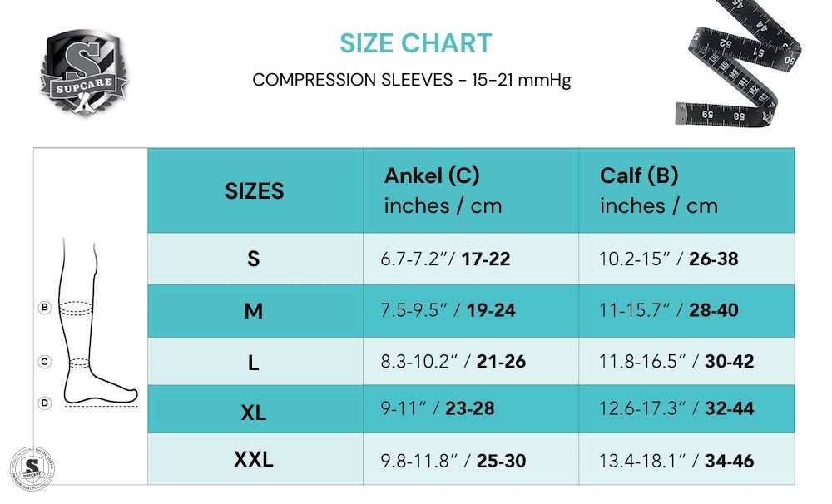Select the Calf (B) column header
Screen dimensions: 832x504
tap(658, 190)
